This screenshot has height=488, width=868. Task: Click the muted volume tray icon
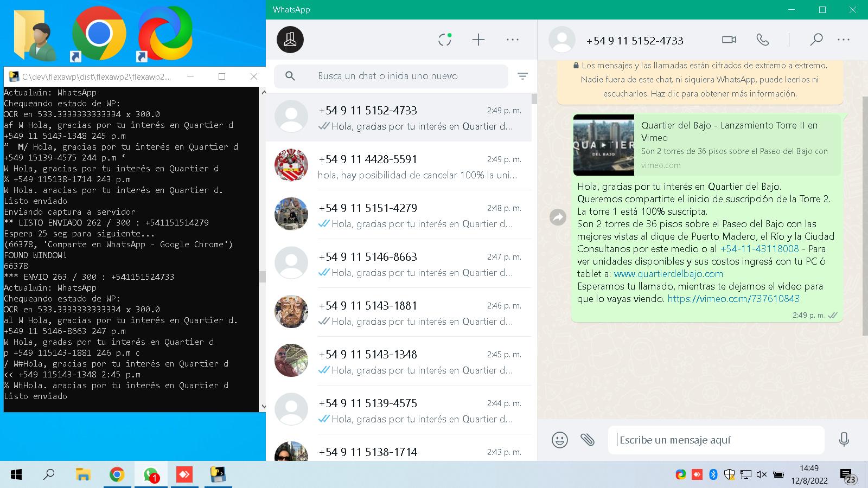pyautogui.click(x=761, y=475)
